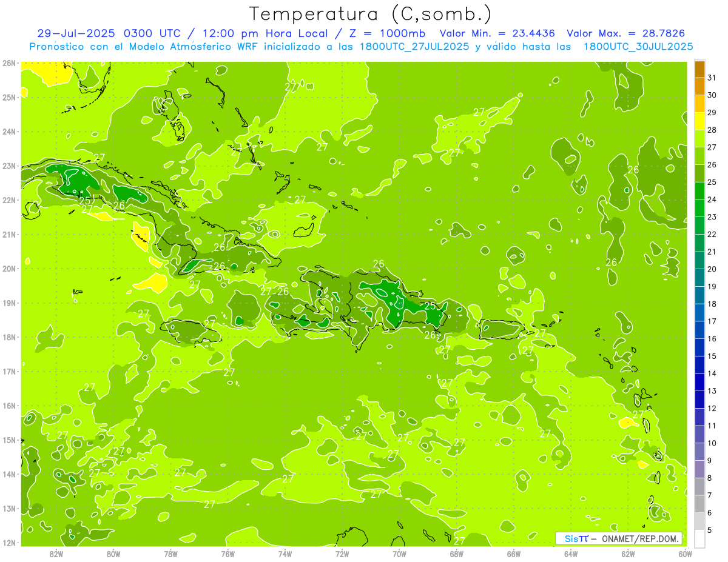The image size is (728, 562).
Task: Click the "14N" latitude axis label
Action: [x=8, y=474]
